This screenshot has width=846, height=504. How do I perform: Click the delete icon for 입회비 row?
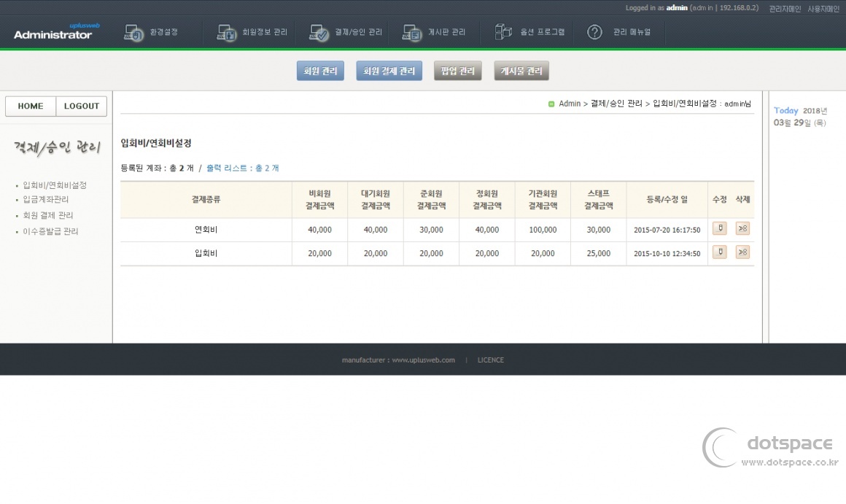click(x=742, y=252)
